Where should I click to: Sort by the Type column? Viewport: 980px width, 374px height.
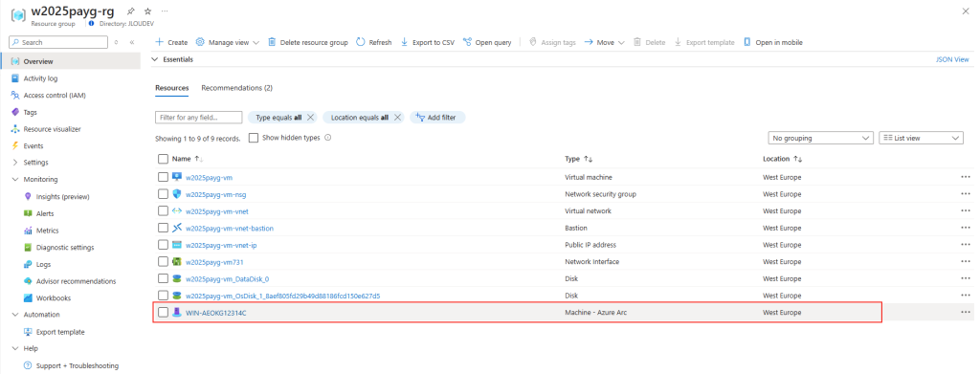point(578,159)
